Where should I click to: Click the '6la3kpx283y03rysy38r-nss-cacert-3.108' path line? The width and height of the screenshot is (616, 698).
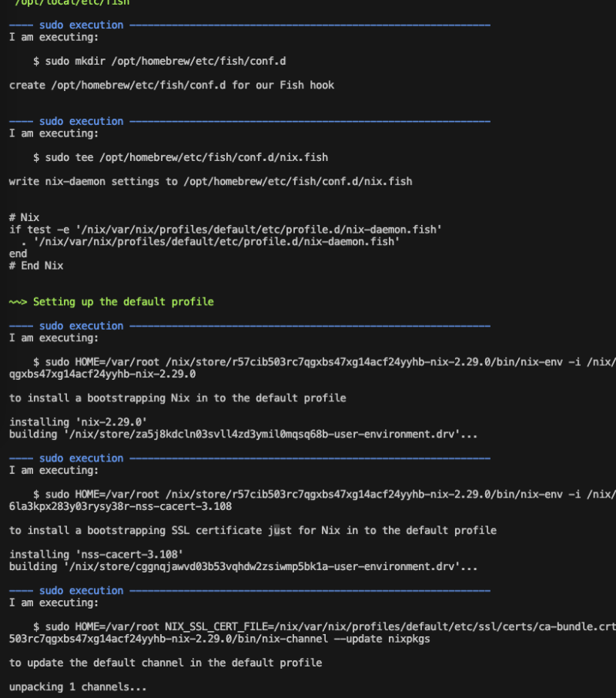[x=120, y=506]
